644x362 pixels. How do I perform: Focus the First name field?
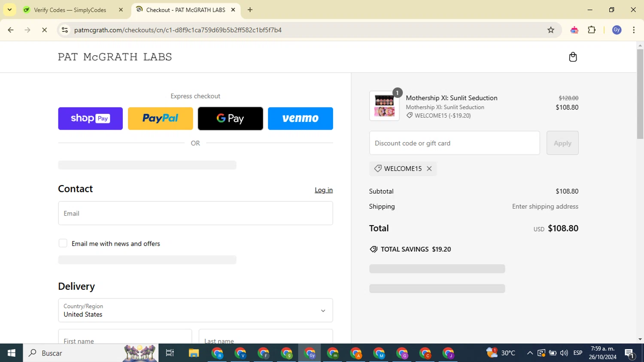[125, 337]
